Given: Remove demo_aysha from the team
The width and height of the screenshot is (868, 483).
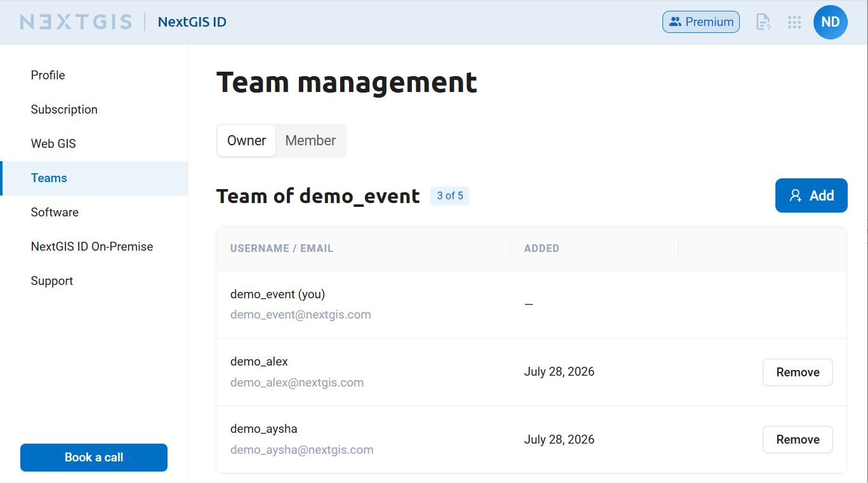Looking at the screenshot, I should [798, 439].
